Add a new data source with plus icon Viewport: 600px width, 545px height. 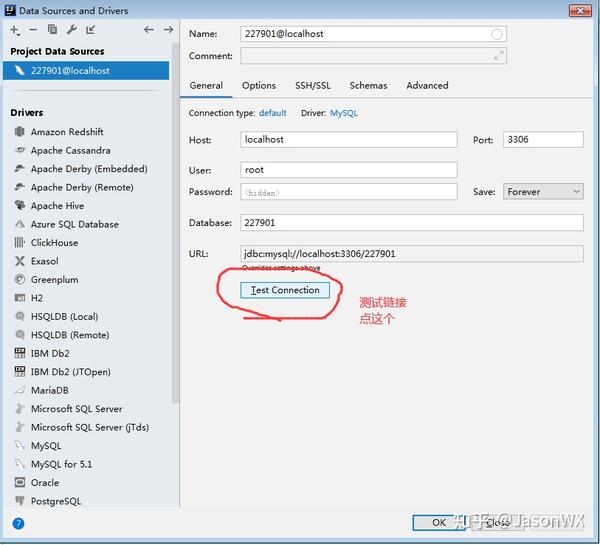click(x=15, y=30)
